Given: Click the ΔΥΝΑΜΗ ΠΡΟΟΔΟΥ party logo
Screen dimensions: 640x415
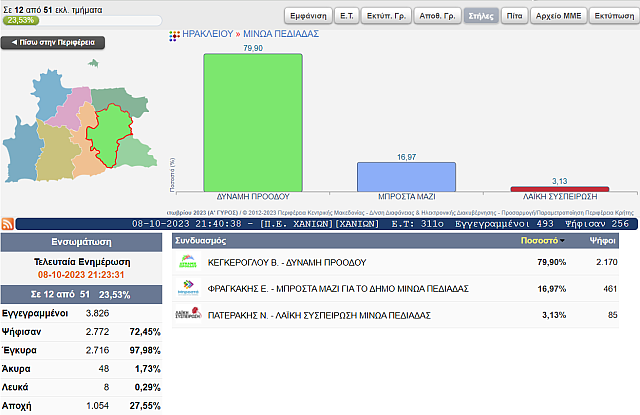Looking at the screenshot, I should tap(187, 262).
